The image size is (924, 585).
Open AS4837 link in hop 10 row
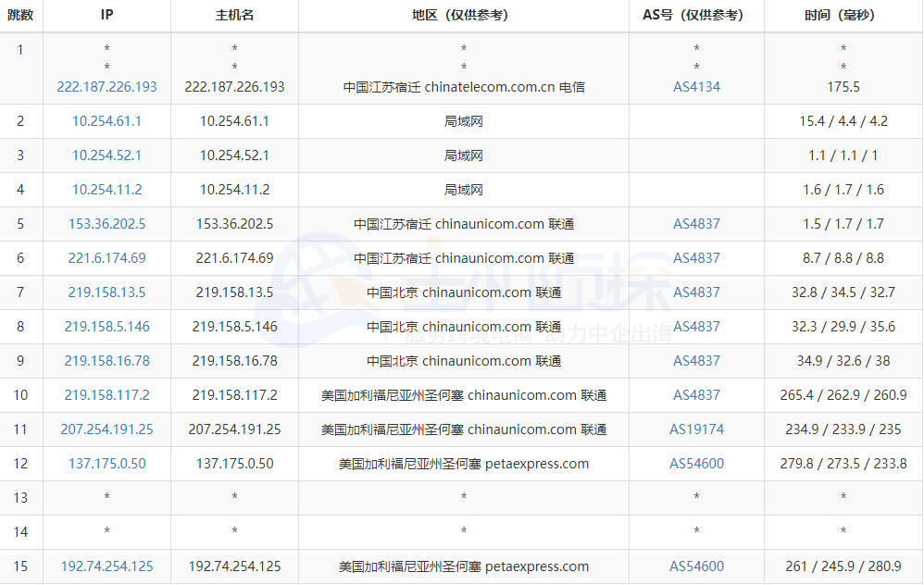(x=696, y=394)
